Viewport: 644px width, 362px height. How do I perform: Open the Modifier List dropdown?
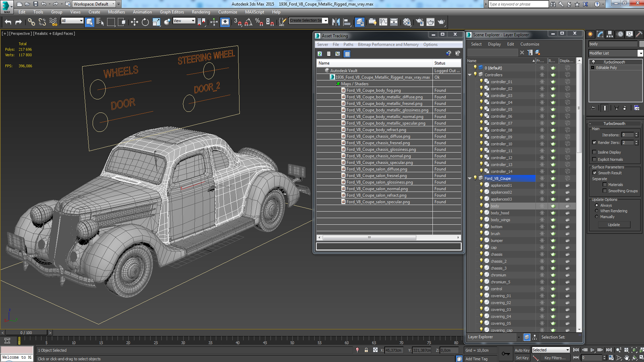pos(640,53)
